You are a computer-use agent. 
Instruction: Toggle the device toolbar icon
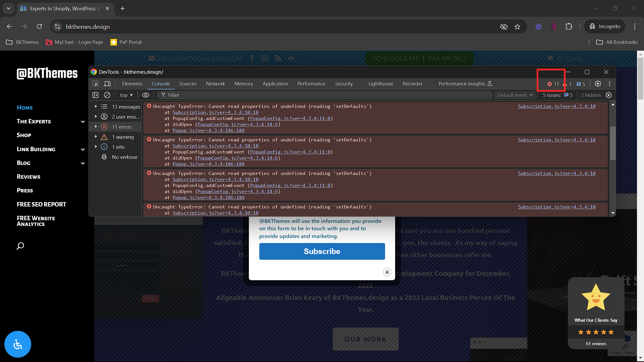107,84
